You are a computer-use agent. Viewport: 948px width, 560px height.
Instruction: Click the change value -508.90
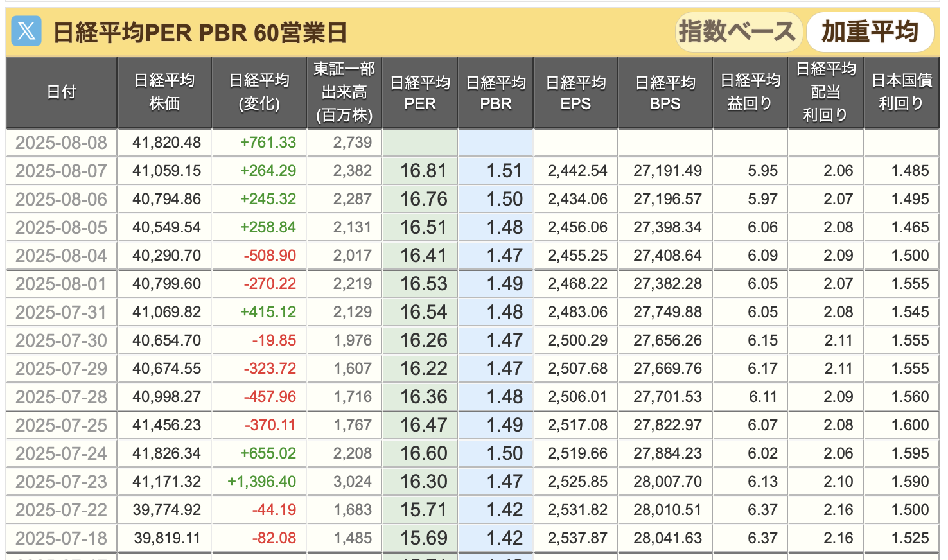click(270, 256)
